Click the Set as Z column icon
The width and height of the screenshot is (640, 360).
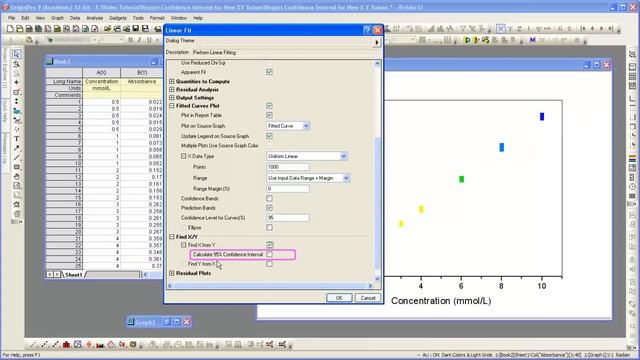tap(519, 29)
